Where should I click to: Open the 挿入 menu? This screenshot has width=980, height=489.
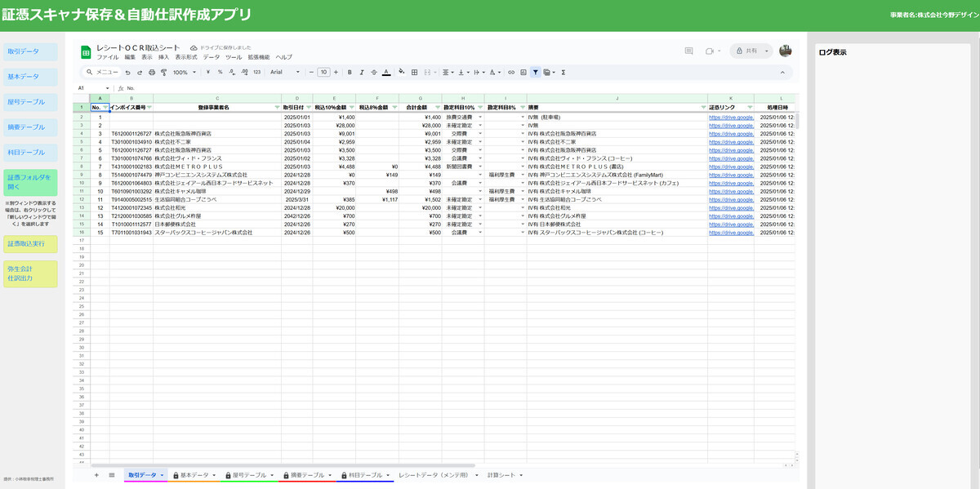[x=163, y=57]
